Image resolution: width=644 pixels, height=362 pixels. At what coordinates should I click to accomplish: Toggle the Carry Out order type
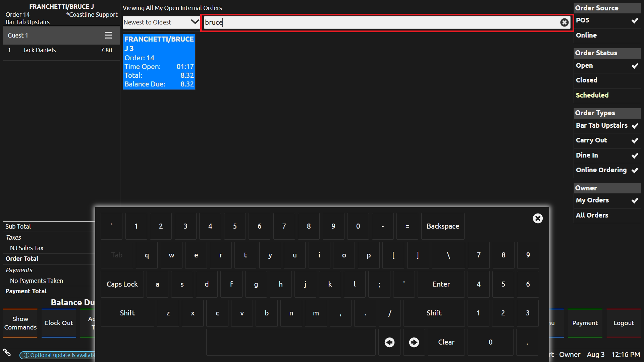(x=607, y=140)
